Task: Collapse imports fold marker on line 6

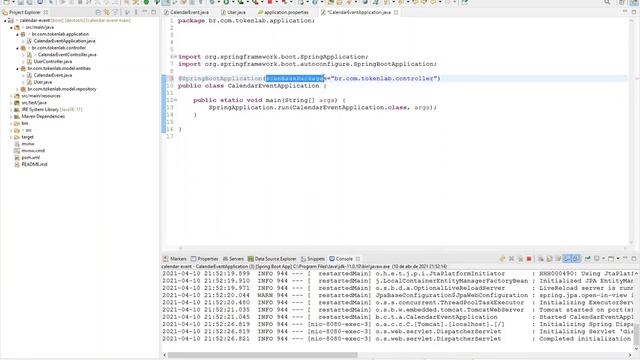Action: pos(175,57)
